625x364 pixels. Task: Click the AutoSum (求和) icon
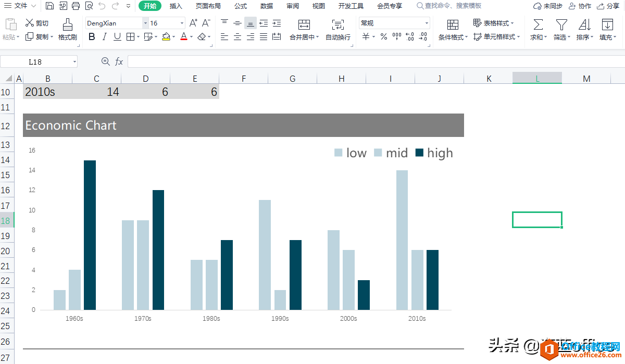pyautogui.click(x=538, y=24)
